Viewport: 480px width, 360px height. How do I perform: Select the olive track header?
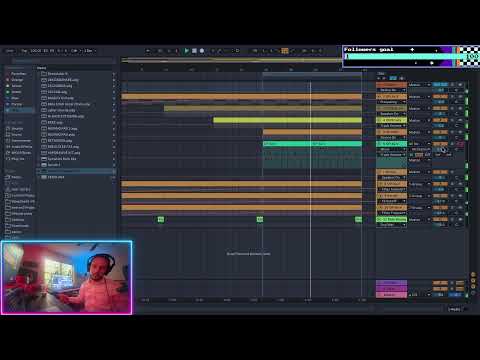click(x=392, y=108)
